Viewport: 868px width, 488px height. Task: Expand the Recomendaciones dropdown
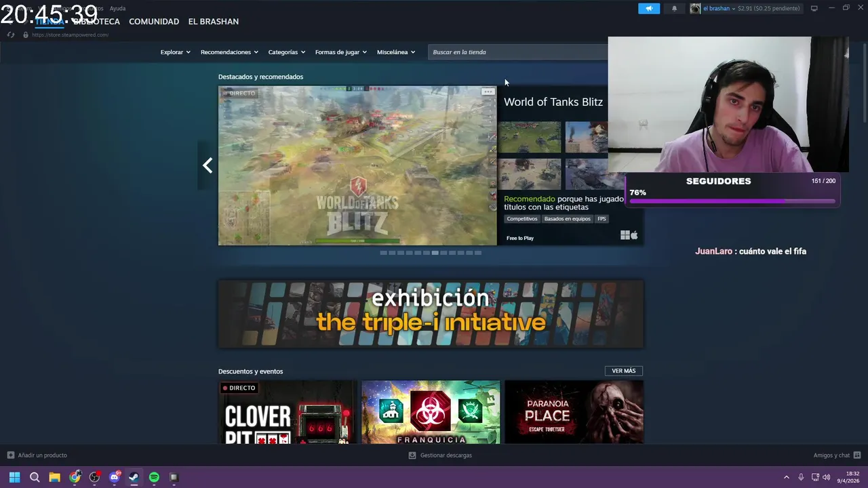pyautogui.click(x=229, y=52)
